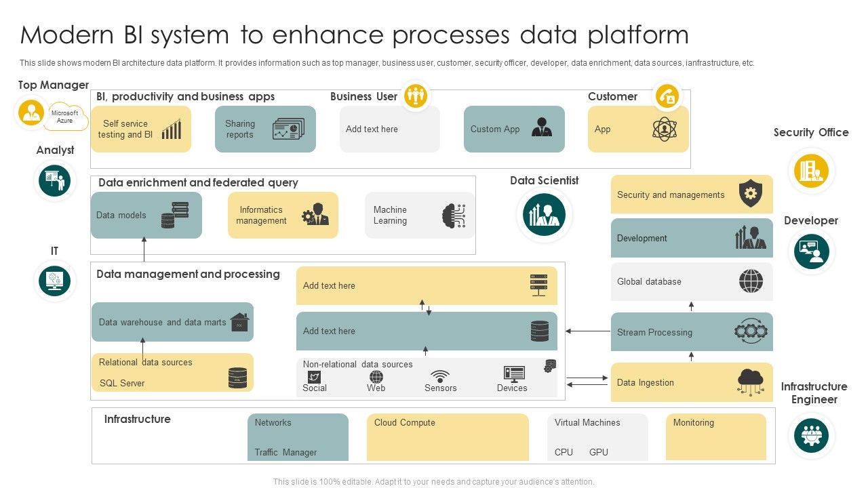
Task: Select the Security Office building icon
Action: (x=811, y=170)
